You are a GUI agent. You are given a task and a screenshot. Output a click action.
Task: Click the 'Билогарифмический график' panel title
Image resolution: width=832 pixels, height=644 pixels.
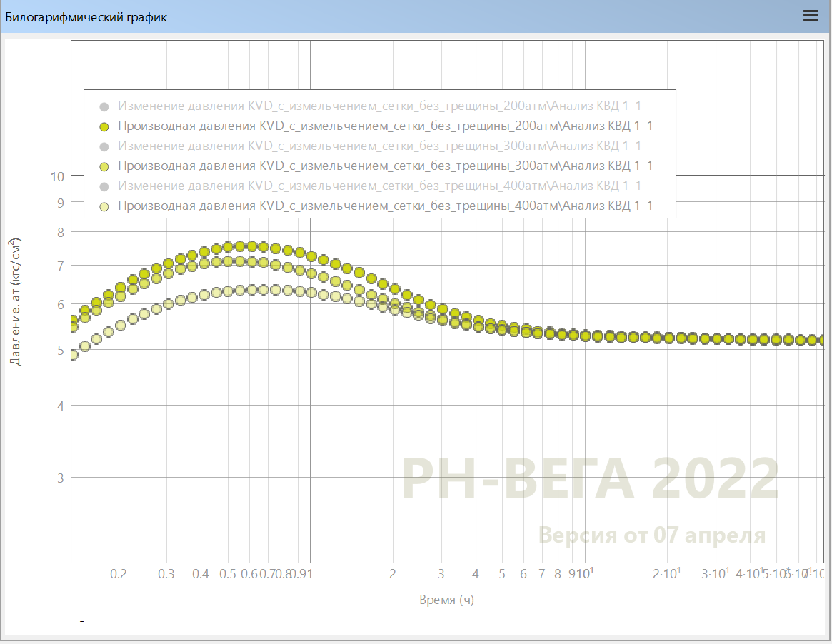point(86,17)
